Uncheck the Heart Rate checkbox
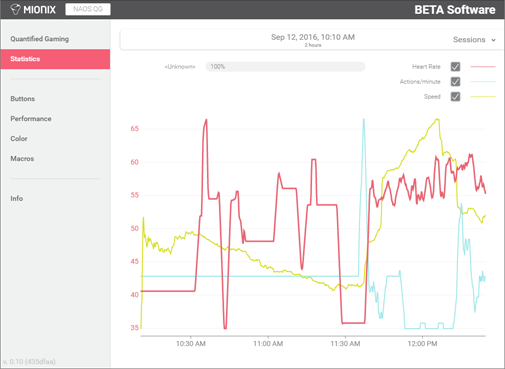The height and width of the screenshot is (369, 505). [455, 67]
